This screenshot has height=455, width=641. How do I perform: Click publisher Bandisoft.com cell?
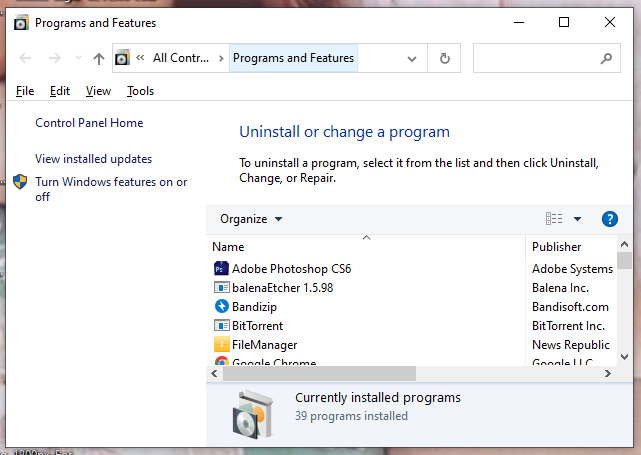[x=570, y=307]
